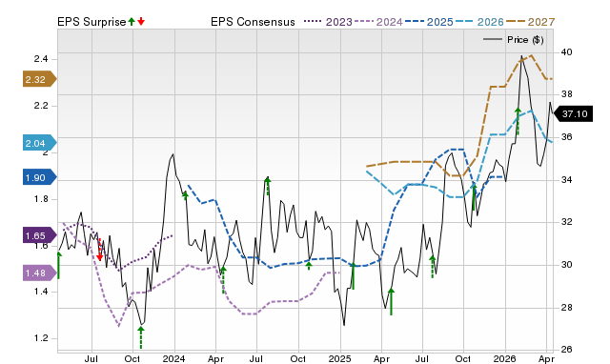Toggle the 2025 EPS consensus legend entry

tap(429, 22)
